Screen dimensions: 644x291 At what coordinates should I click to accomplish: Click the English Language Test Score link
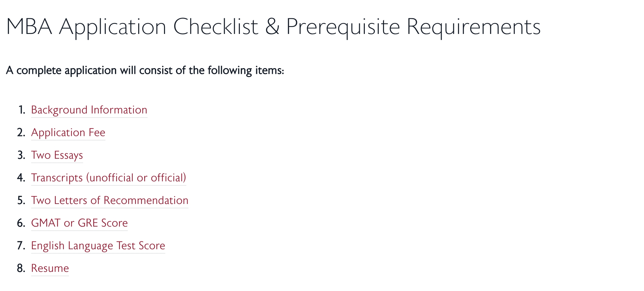[98, 246]
